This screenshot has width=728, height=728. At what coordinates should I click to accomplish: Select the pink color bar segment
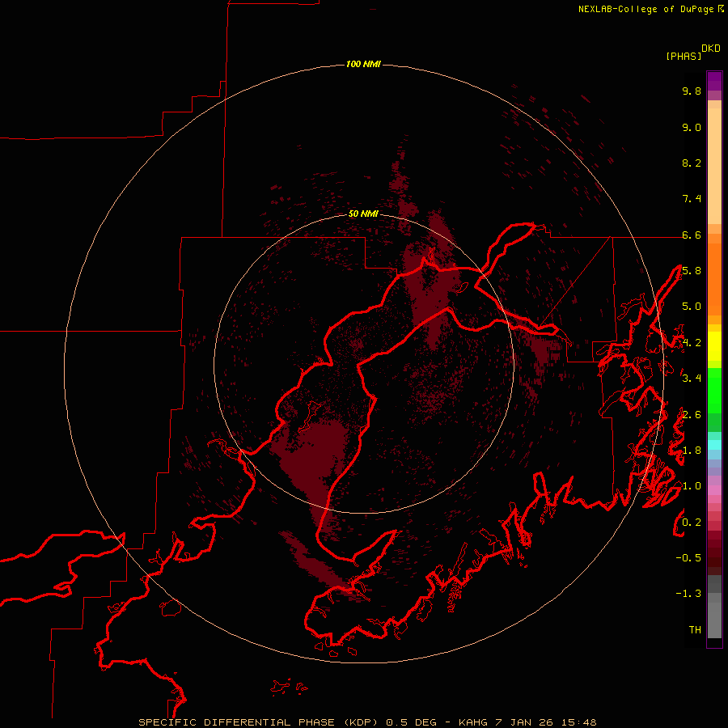[714, 490]
